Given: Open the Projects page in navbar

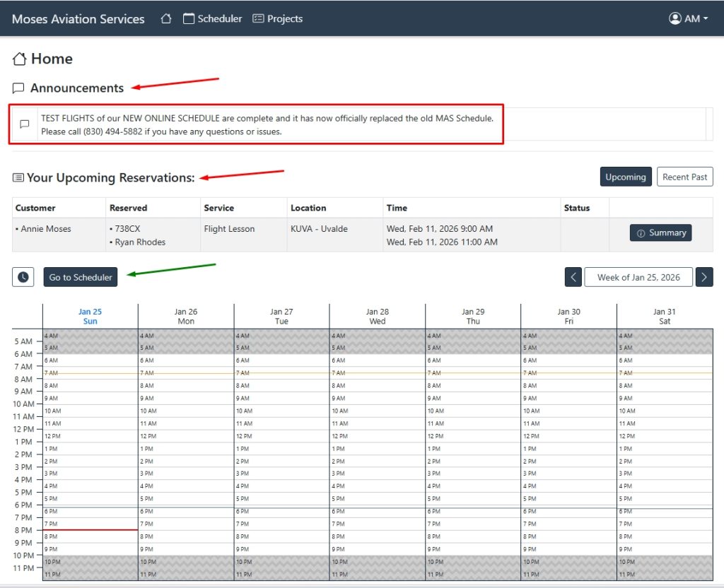Looking at the screenshot, I should click(x=277, y=19).
